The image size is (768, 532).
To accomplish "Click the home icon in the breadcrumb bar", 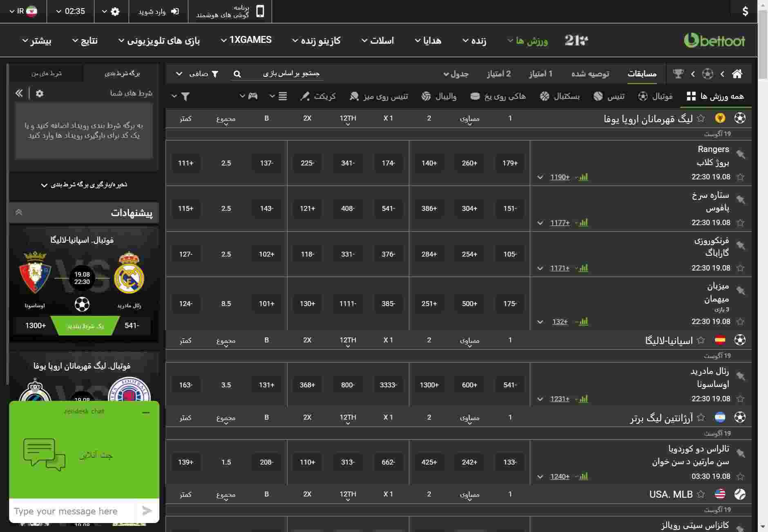I will [737, 74].
